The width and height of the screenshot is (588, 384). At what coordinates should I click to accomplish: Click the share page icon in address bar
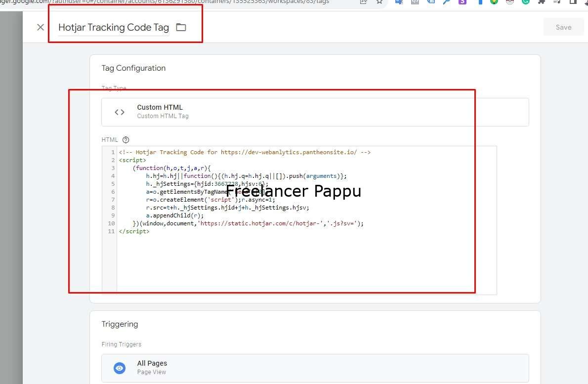[x=363, y=2]
